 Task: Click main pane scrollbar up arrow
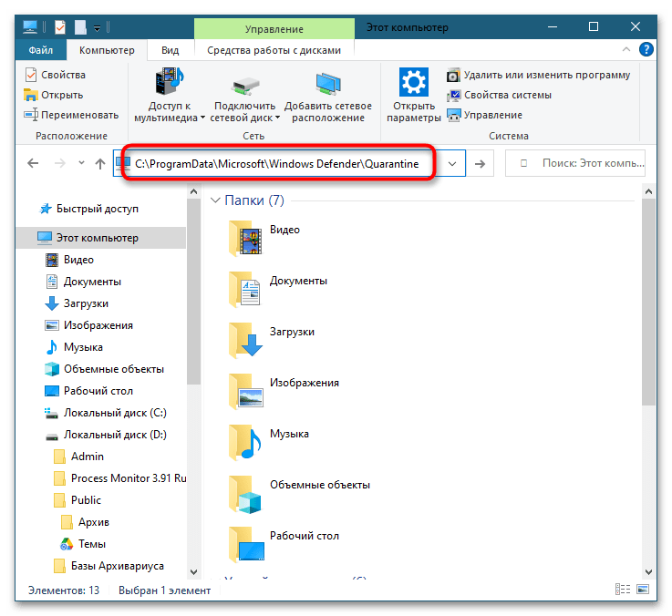pos(648,191)
